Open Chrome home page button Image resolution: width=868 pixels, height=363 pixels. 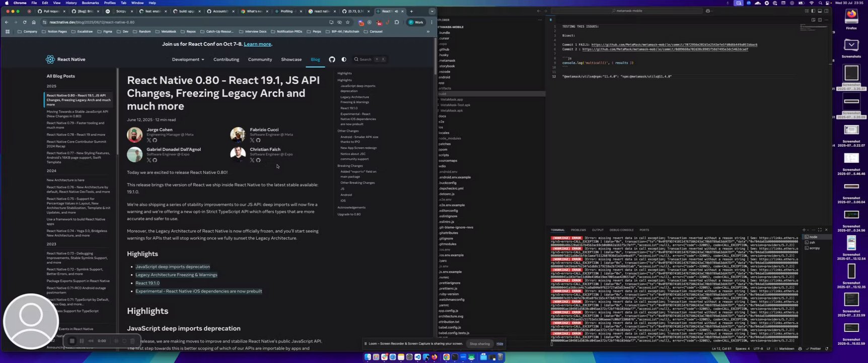pyautogui.click(x=34, y=22)
